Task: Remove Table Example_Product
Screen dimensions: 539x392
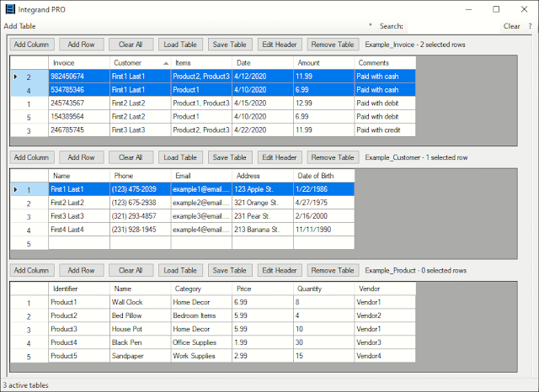Action: point(333,270)
